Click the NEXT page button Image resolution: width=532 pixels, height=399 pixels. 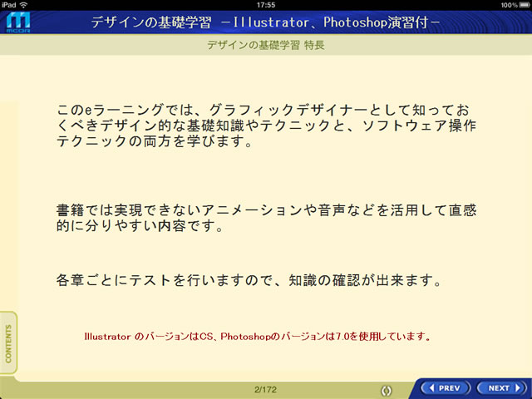point(503,388)
